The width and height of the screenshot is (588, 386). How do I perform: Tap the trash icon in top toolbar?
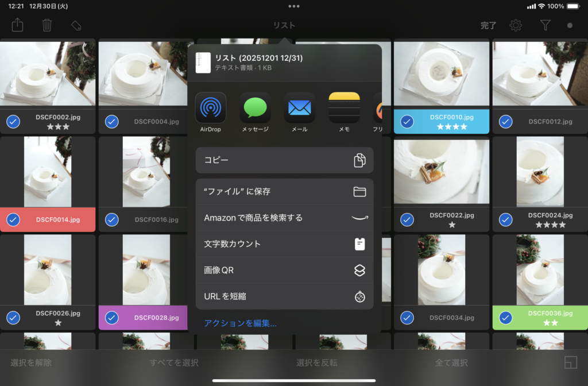click(x=47, y=25)
